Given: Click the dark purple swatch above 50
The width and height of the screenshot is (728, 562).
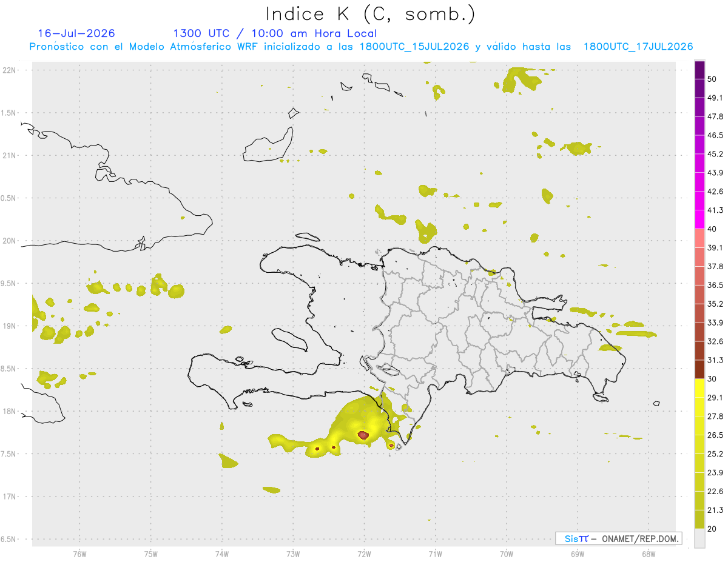Looking at the screenshot, I should (699, 70).
